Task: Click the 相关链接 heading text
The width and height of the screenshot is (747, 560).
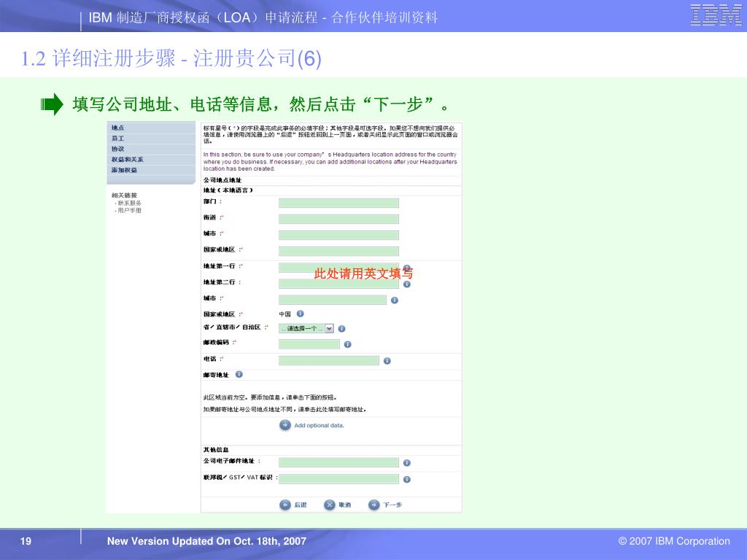Action: click(x=124, y=195)
